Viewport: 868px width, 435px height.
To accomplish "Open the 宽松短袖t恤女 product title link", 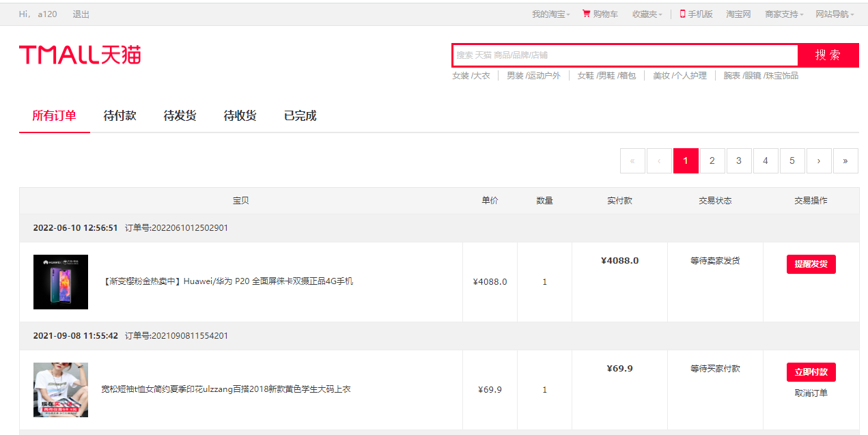I will point(226,389).
